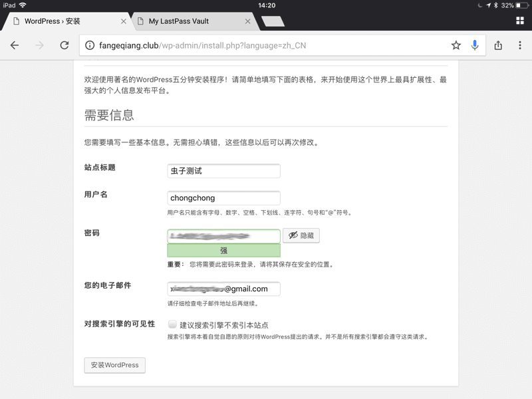Go back to the previous page
Viewport: 532px width, 399px height.
point(15,45)
